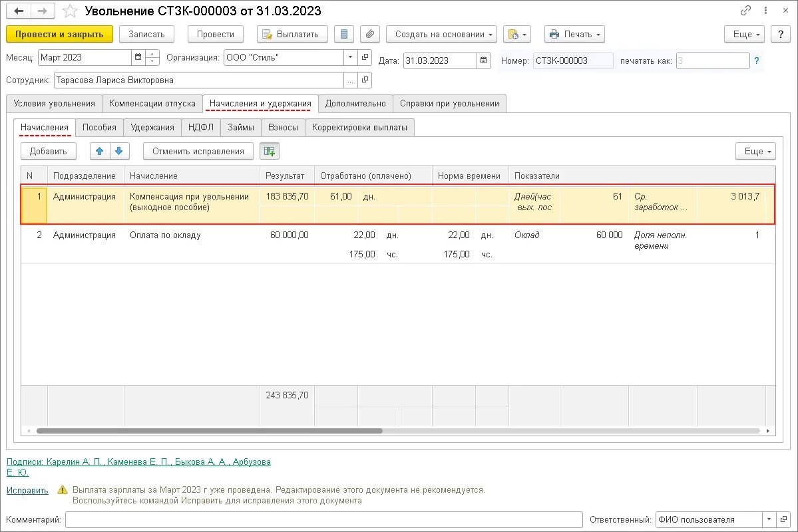The image size is (798, 532).
Task: Open attached files paperclip icon
Action: point(370,34)
